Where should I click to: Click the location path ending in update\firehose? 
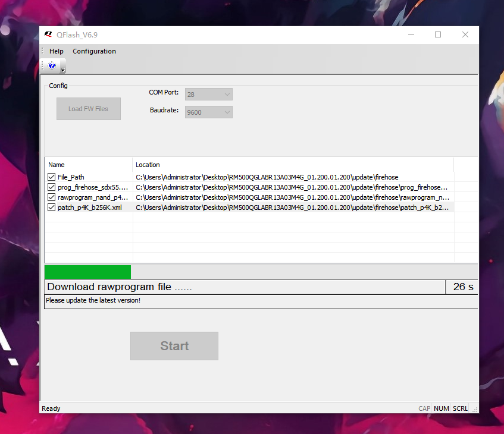267,177
